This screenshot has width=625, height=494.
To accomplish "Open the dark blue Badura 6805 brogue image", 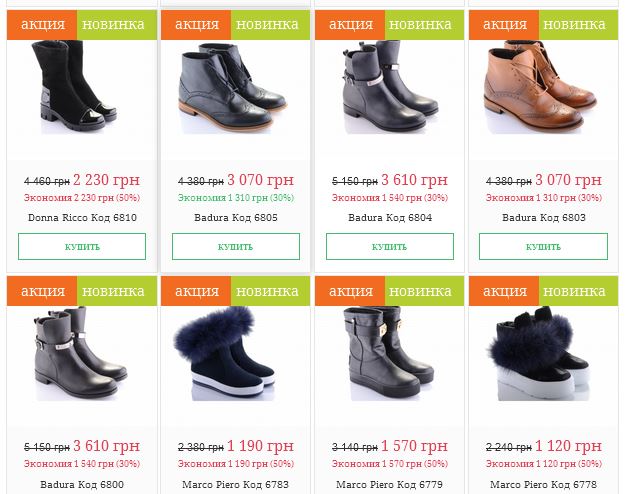I will pyautogui.click(x=232, y=87).
